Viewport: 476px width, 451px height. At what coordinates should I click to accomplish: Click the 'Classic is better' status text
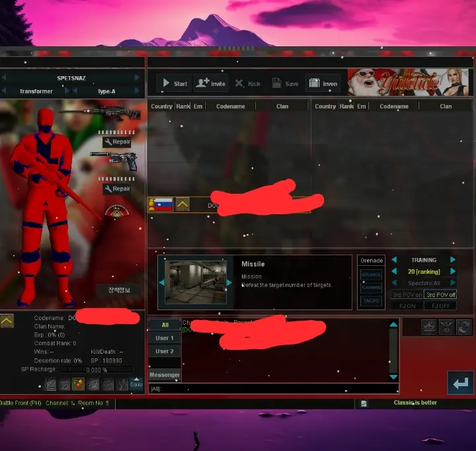click(415, 403)
